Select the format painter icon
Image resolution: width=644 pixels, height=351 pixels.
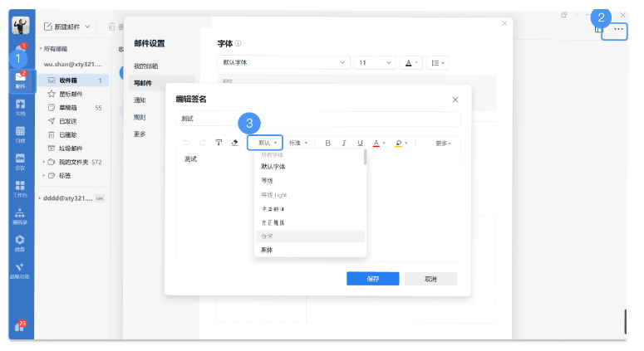219,143
